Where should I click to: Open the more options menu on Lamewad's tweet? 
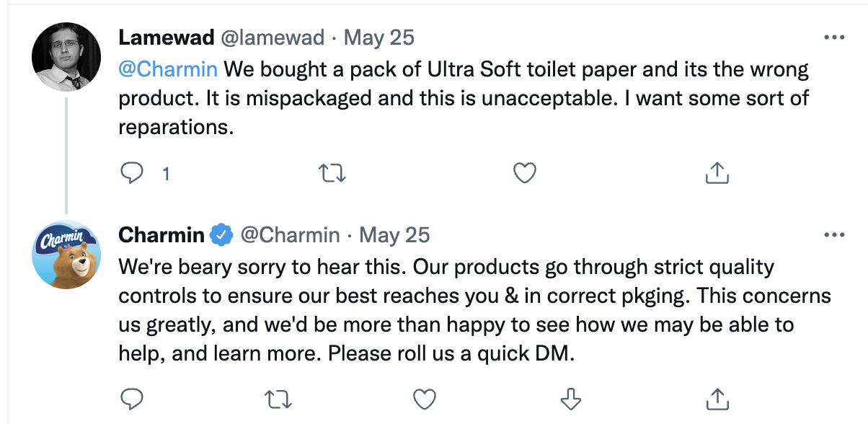(836, 36)
